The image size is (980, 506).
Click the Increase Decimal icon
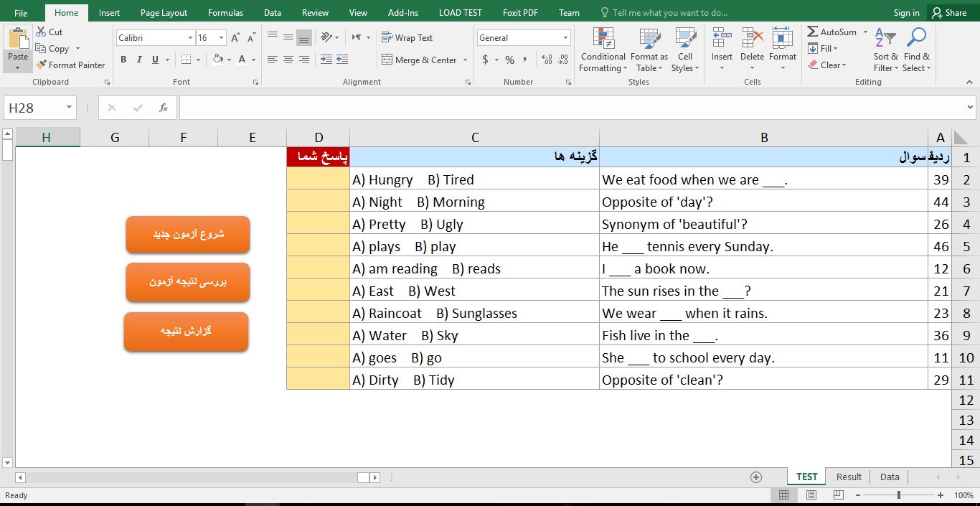[x=547, y=60]
